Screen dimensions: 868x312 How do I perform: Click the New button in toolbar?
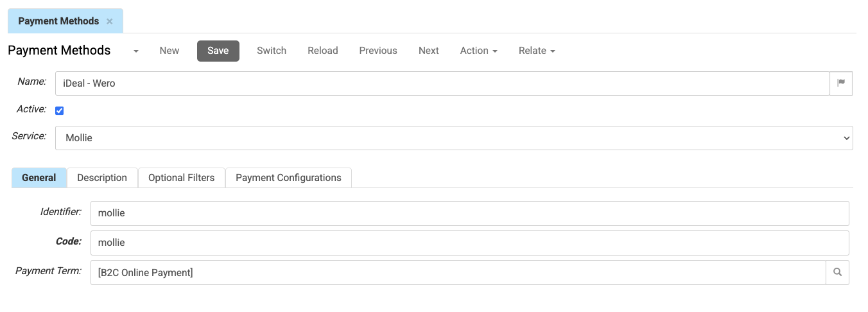(169, 51)
